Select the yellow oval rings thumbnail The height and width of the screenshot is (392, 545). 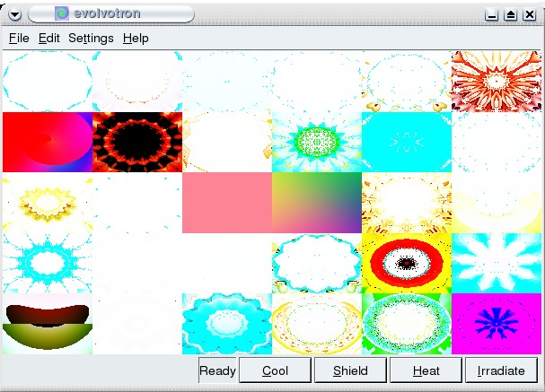pos(317,324)
